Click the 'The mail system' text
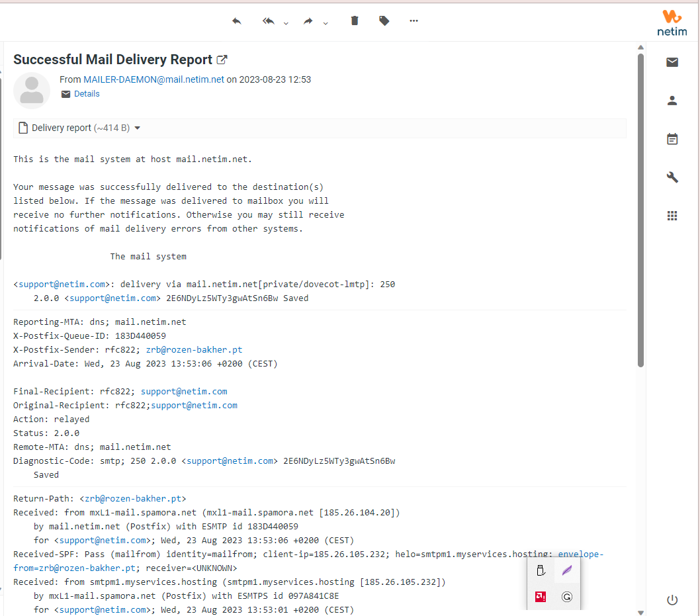700x616 pixels. pos(148,257)
